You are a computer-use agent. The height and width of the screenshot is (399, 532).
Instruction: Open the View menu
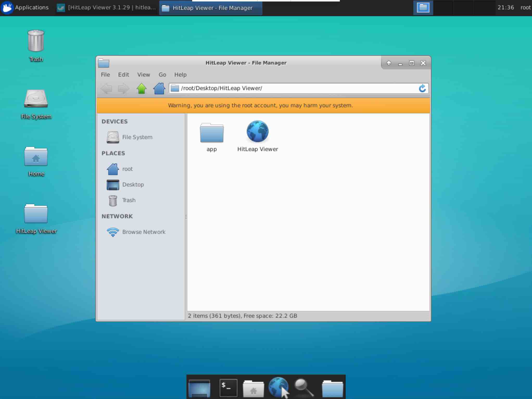pyautogui.click(x=144, y=74)
